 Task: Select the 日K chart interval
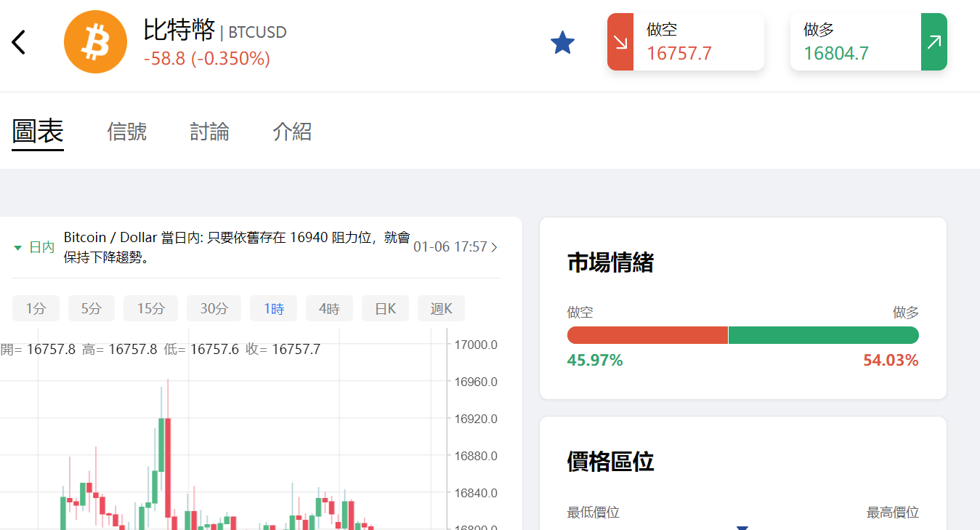[x=386, y=308]
